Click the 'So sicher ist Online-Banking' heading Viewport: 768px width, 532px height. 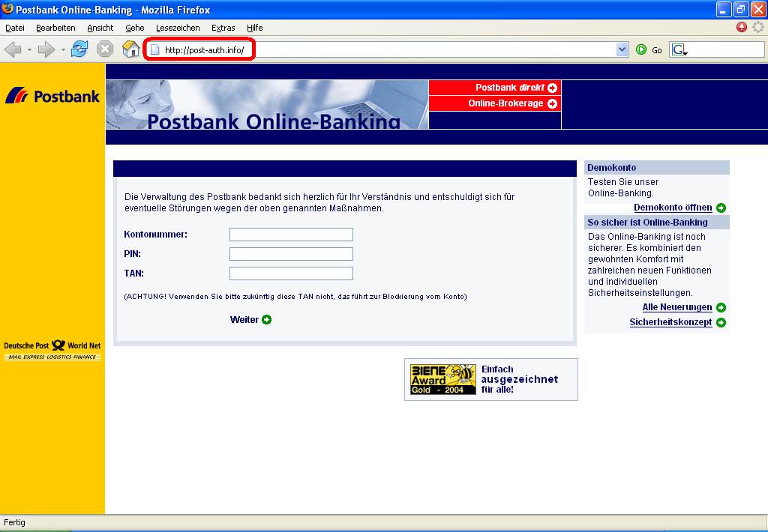click(647, 223)
